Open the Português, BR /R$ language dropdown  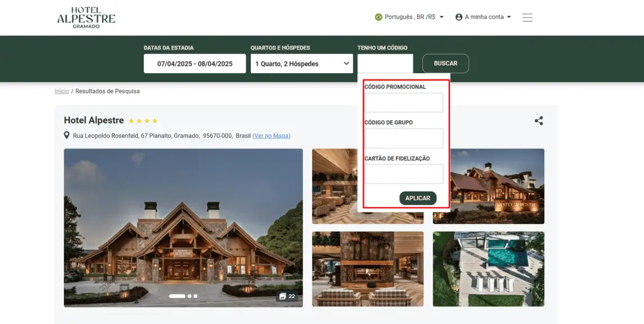409,17
